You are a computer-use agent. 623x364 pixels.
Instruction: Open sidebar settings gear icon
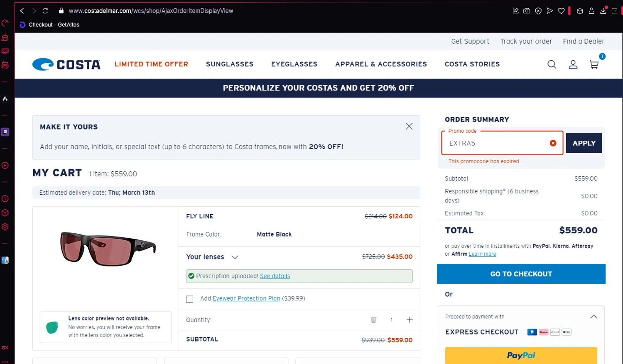click(x=5, y=227)
